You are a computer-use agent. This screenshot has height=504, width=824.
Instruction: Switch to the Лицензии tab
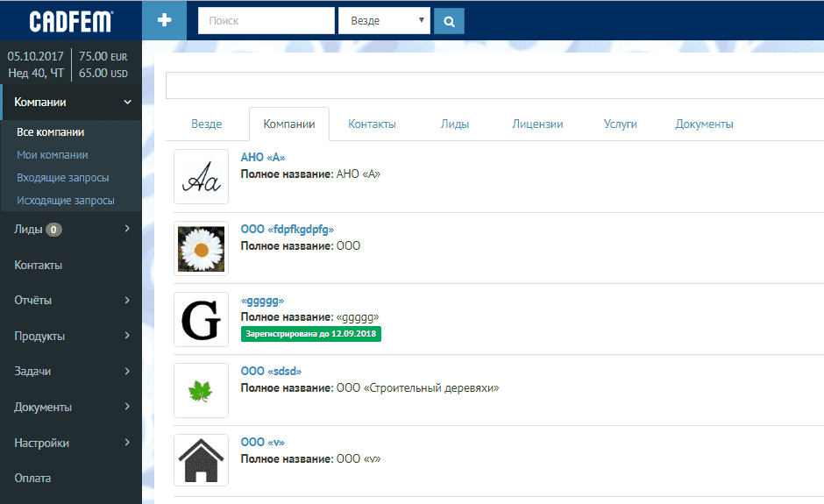[537, 124]
